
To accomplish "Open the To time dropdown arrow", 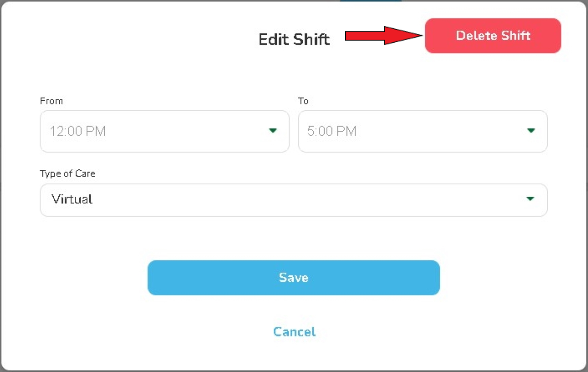I will (531, 131).
